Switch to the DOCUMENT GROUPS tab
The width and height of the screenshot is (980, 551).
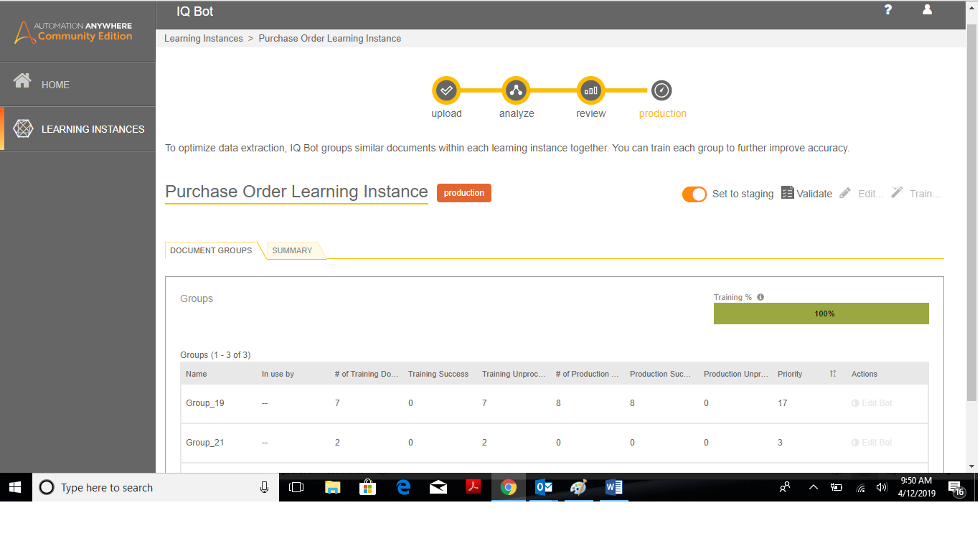(211, 250)
